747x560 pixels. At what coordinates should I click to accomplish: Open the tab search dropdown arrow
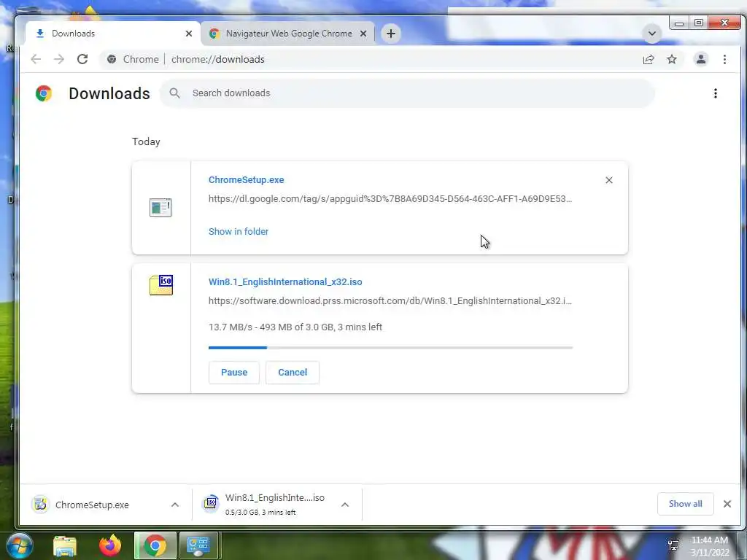[651, 34]
